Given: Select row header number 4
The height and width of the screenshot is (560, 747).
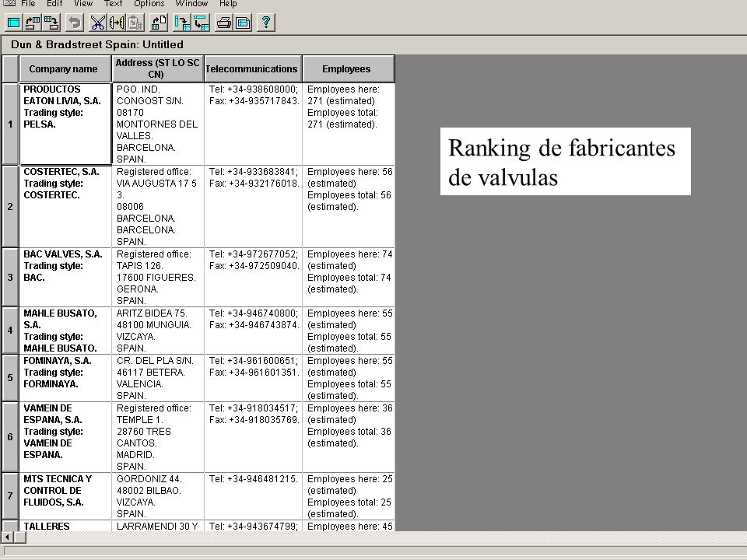Looking at the screenshot, I should click(x=10, y=330).
